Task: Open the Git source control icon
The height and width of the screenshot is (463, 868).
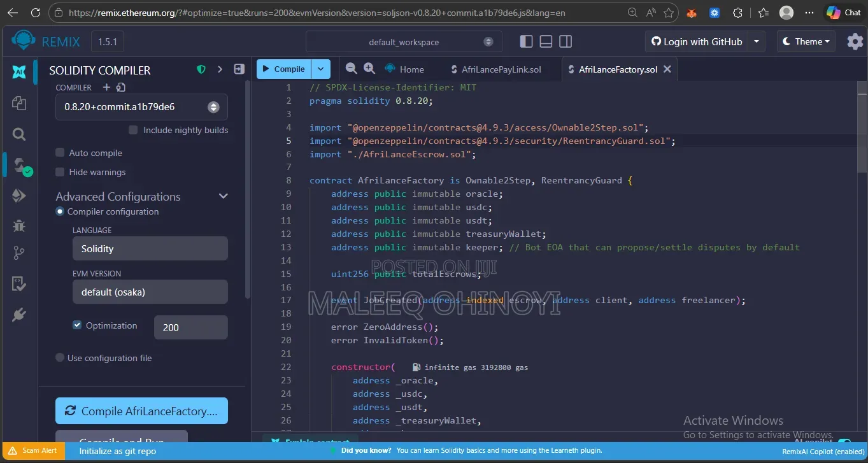Action: point(19,254)
